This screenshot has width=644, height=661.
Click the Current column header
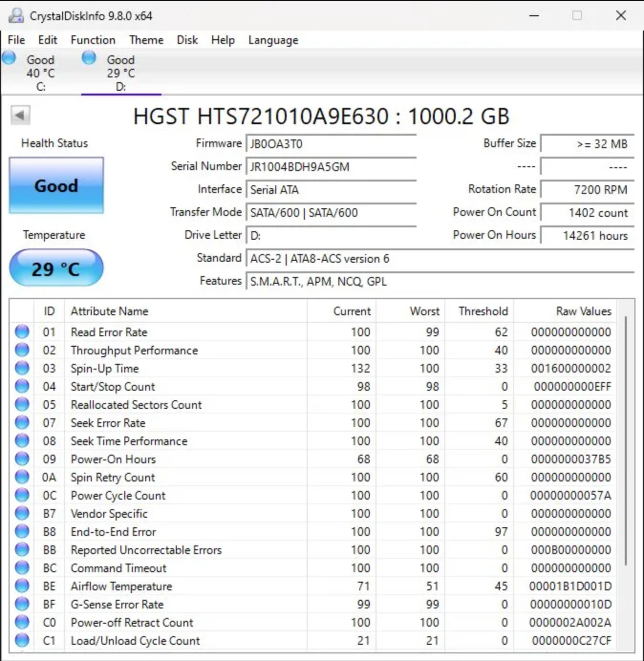coord(342,311)
